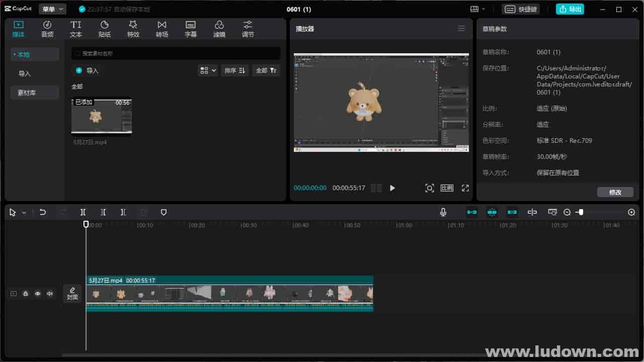
Task: Click the track collapse icon left of lock
Action: (x=14, y=294)
